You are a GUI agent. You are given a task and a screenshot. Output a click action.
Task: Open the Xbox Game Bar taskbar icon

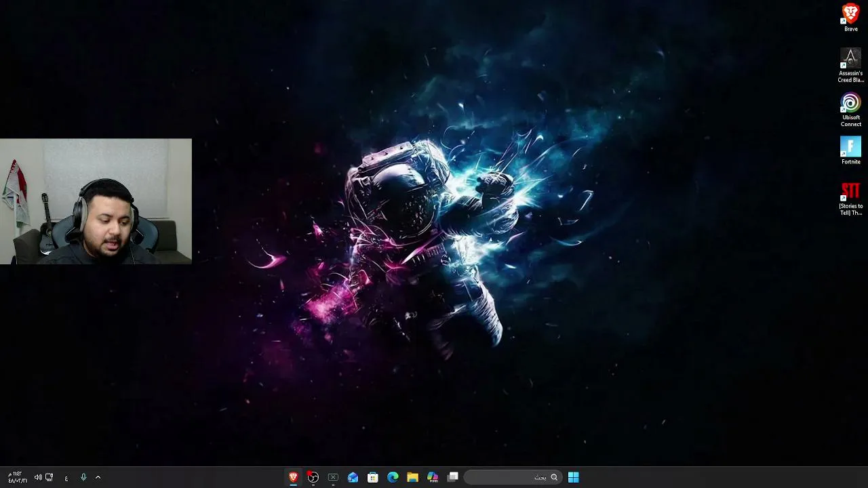pyautogui.click(x=333, y=477)
